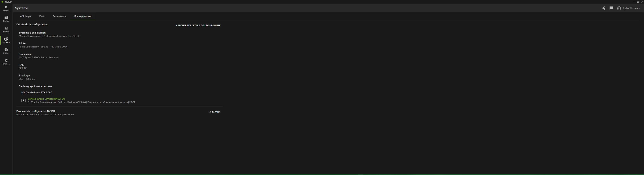Click the user avatar icon
Screen dimensions: 644x175
(x=619, y=8)
